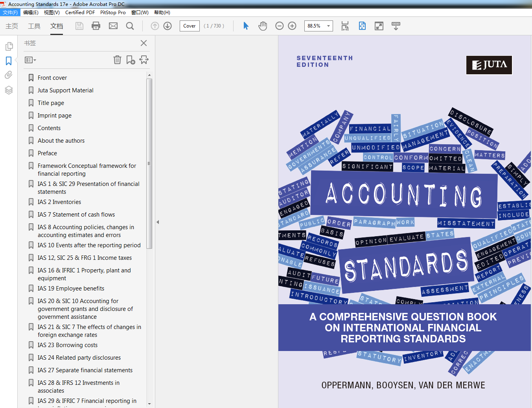Switch to 文档 tab

[x=57, y=26]
